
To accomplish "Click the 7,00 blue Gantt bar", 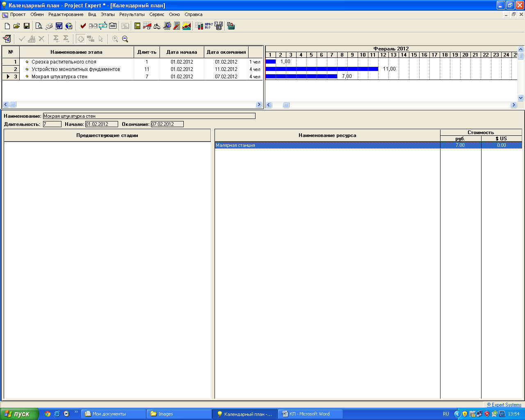I will pyautogui.click(x=301, y=76).
